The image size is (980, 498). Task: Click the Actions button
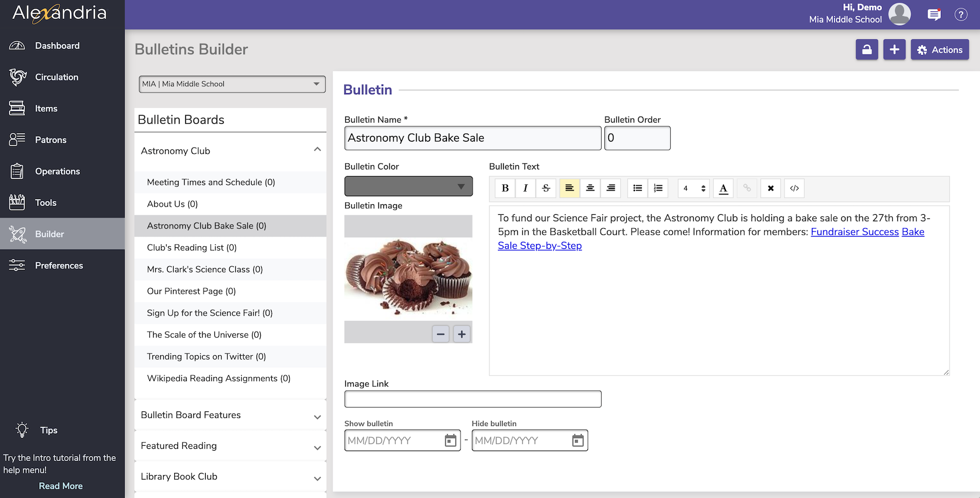click(940, 49)
